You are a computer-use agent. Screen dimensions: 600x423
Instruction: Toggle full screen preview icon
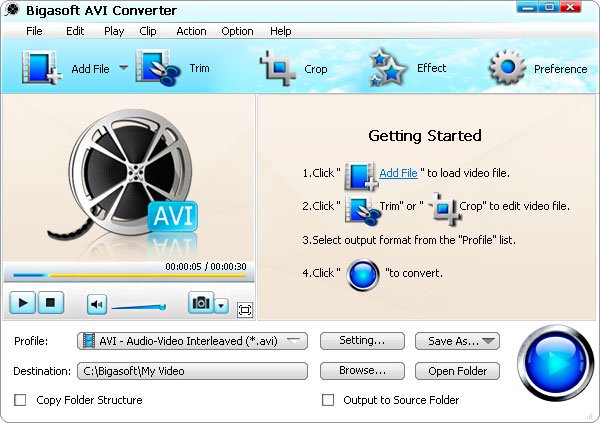245,310
